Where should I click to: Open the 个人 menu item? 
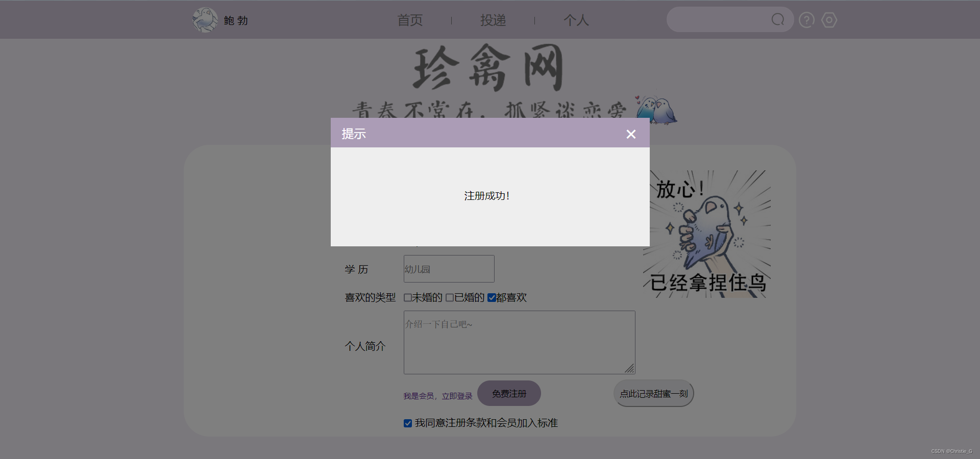tap(576, 20)
